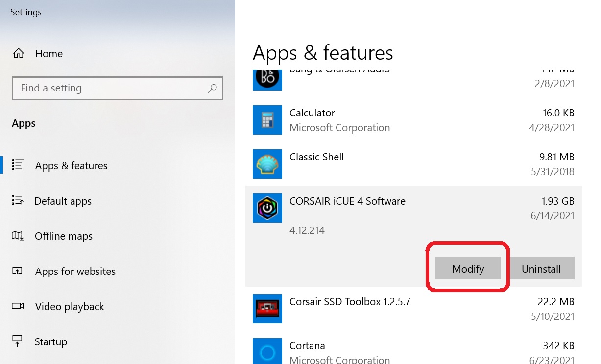The height and width of the screenshot is (364, 601).
Task: Click inside the Find a setting field
Action: pyautogui.click(x=98, y=89)
